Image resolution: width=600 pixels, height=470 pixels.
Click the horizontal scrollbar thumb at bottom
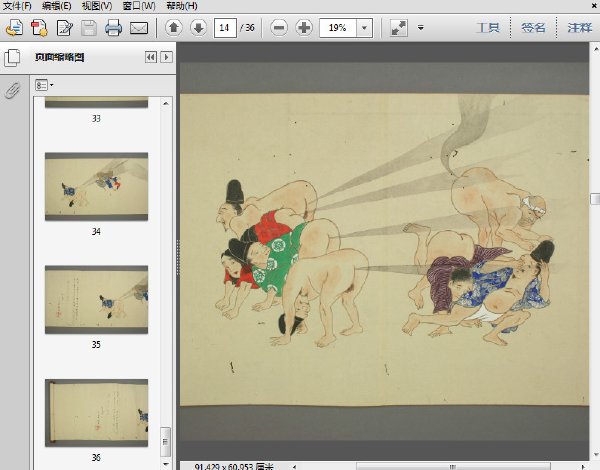point(453,467)
